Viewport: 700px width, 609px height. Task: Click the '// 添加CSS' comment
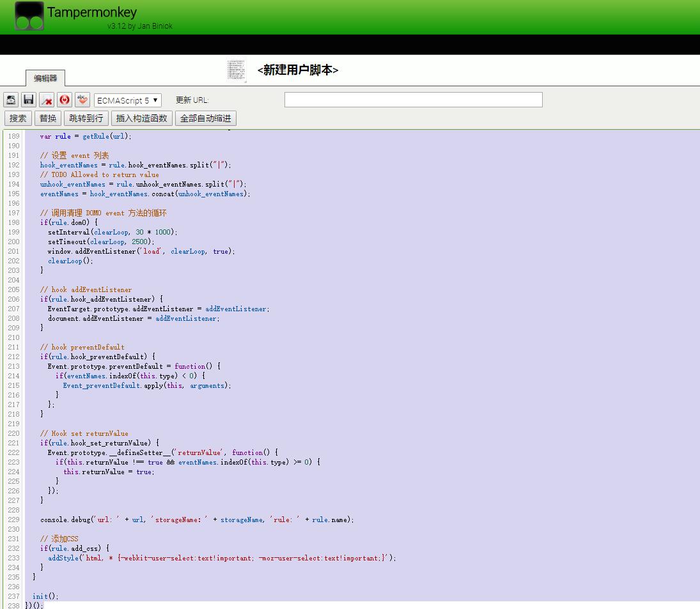click(59, 539)
